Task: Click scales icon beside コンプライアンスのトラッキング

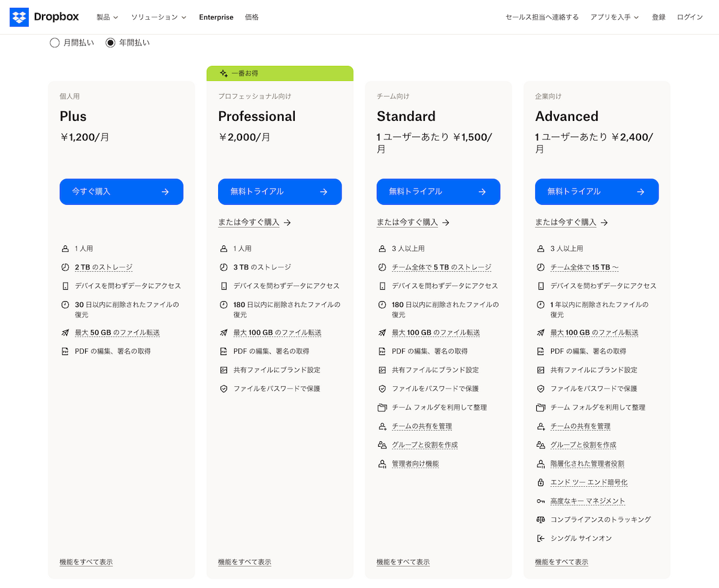Action: [x=540, y=520]
